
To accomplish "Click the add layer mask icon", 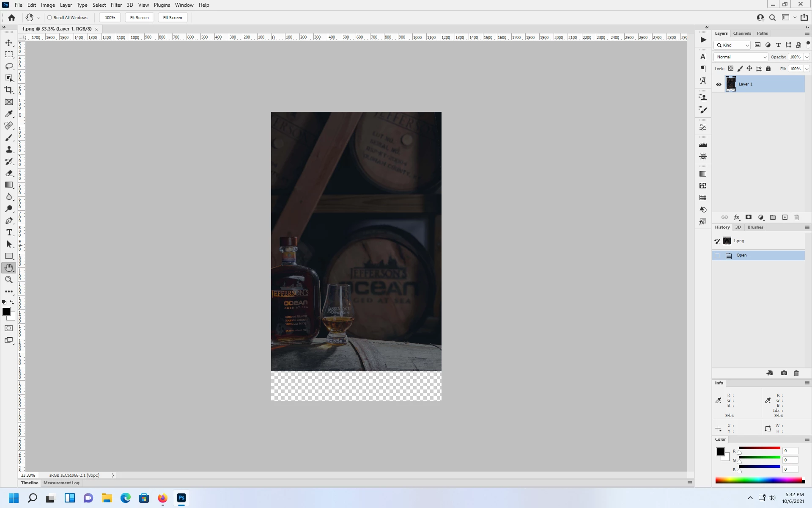I will point(749,217).
